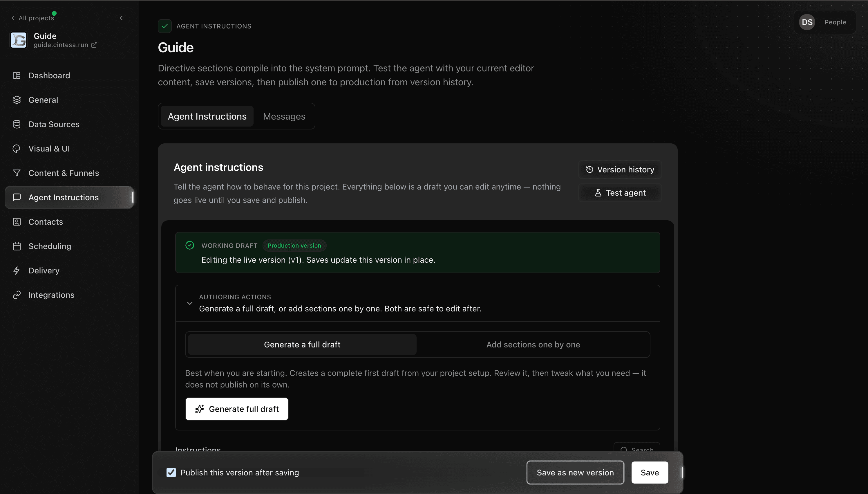The image size is (868, 494).
Task: Click the sparkle icon on Generate full draft
Action: pyautogui.click(x=200, y=409)
